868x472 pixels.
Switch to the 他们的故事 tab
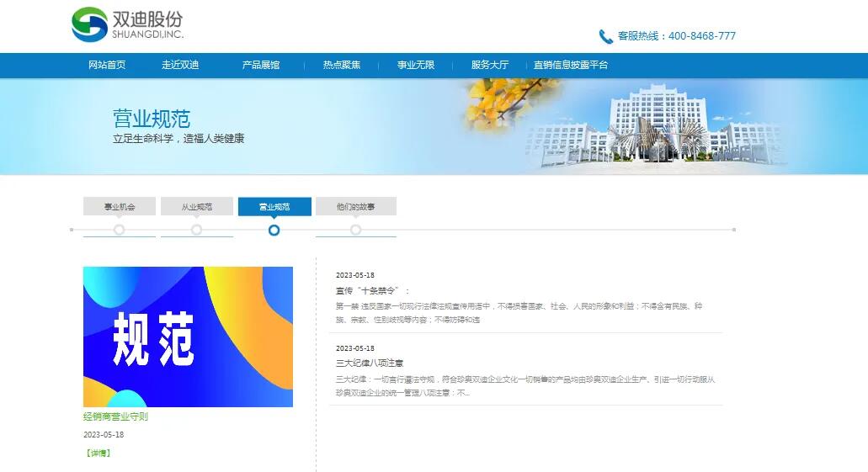tap(355, 206)
